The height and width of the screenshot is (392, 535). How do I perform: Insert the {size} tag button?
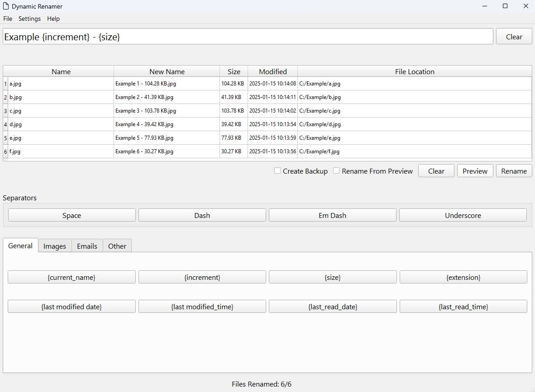pos(333,277)
